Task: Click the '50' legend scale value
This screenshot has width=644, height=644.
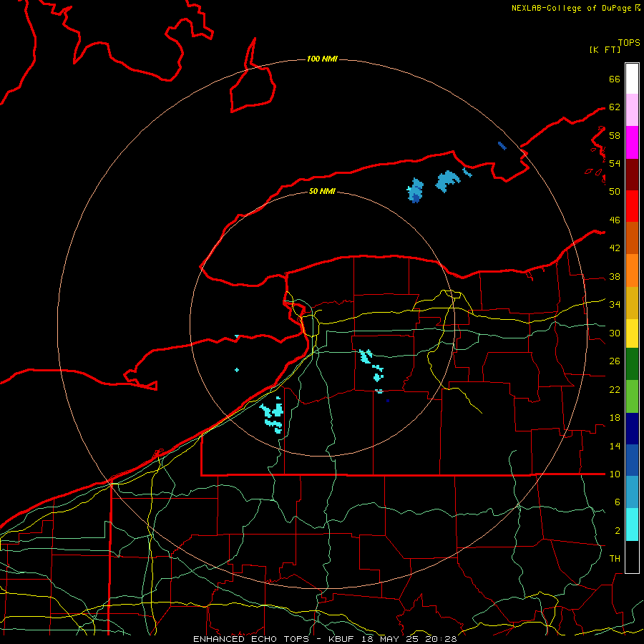Action: coord(615,191)
